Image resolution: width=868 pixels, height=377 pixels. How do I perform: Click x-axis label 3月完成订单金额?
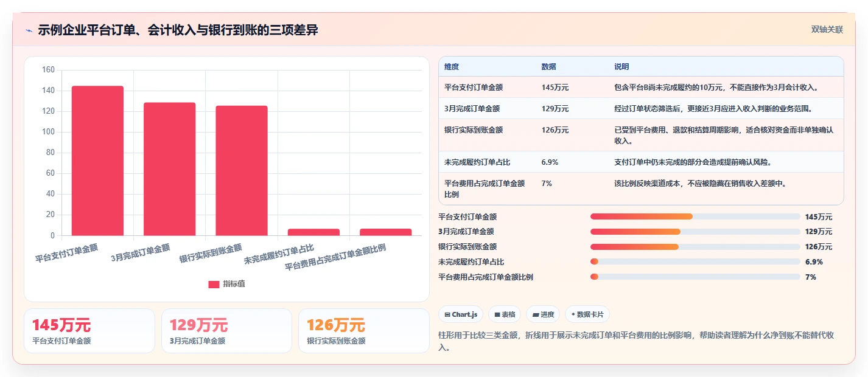coord(141,254)
